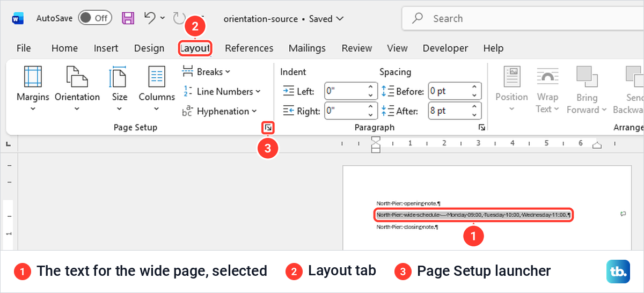This screenshot has width=644, height=293.
Task: Click the Undo arrow icon
Action: (x=150, y=18)
